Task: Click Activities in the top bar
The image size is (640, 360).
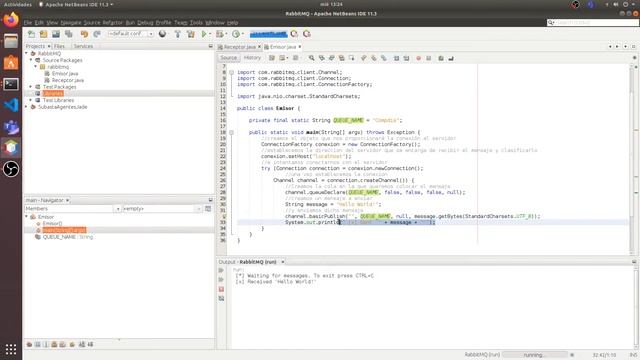Action: (x=18, y=4)
